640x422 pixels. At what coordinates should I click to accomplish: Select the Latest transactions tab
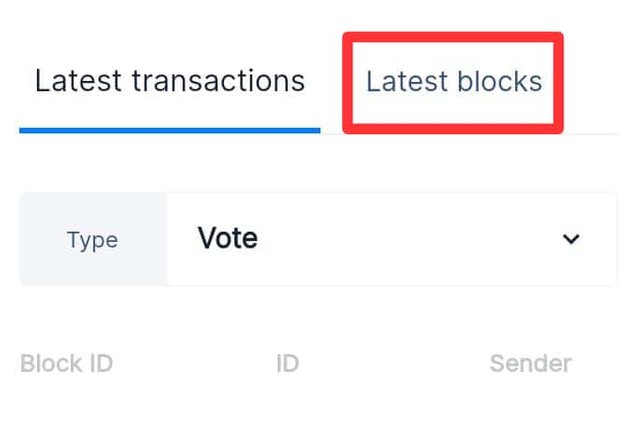click(169, 82)
